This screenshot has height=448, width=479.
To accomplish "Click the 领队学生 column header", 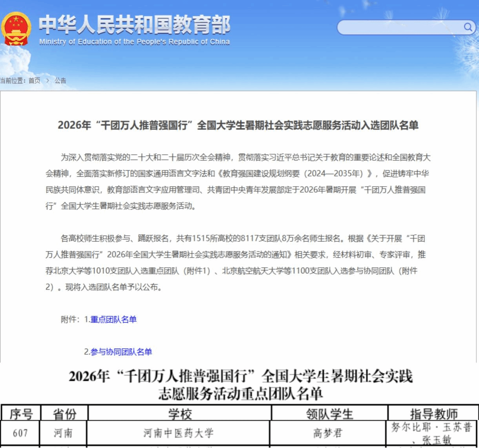I will point(329,413).
